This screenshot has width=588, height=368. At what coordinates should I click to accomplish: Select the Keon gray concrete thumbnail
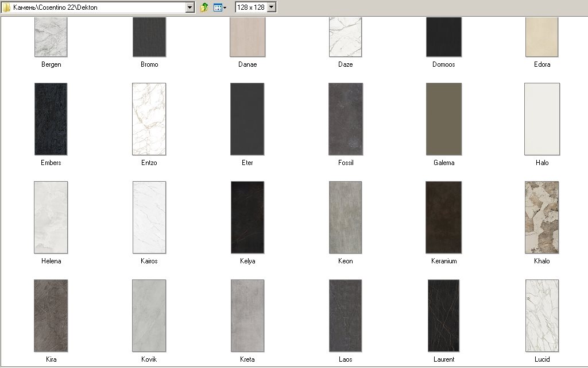click(345, 217)
